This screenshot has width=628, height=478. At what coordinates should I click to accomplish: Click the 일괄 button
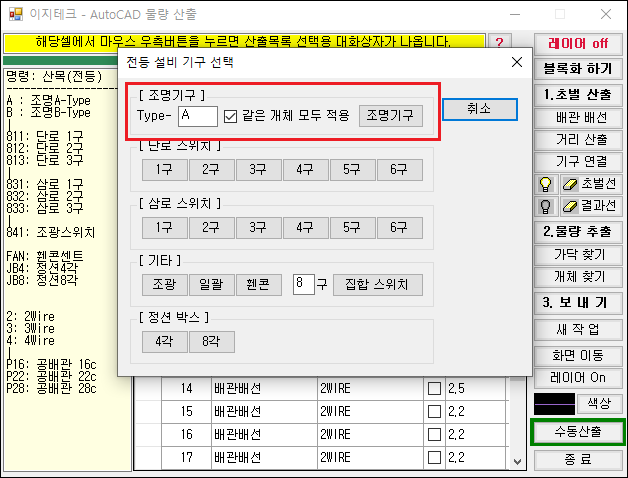(x=211, y=285)
